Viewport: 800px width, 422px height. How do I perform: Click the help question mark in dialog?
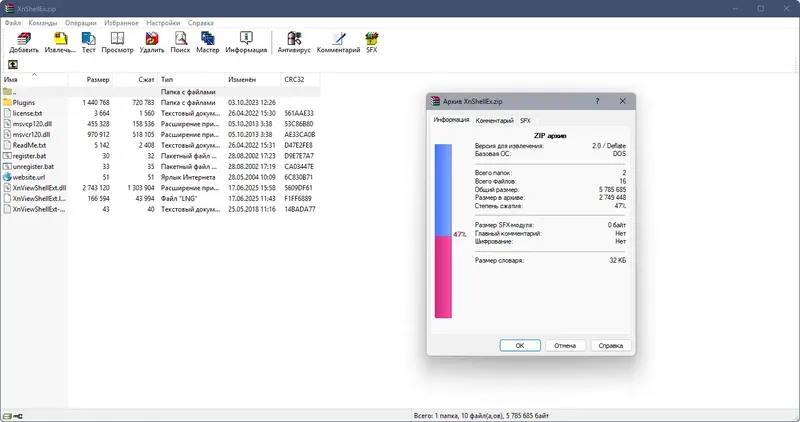pos(597,101)
